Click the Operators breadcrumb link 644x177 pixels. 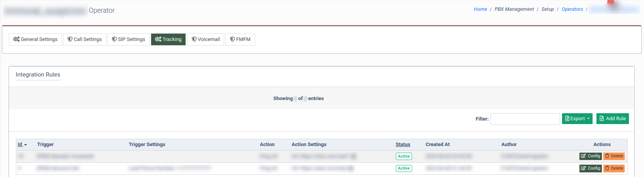click(x=572, y=9)
